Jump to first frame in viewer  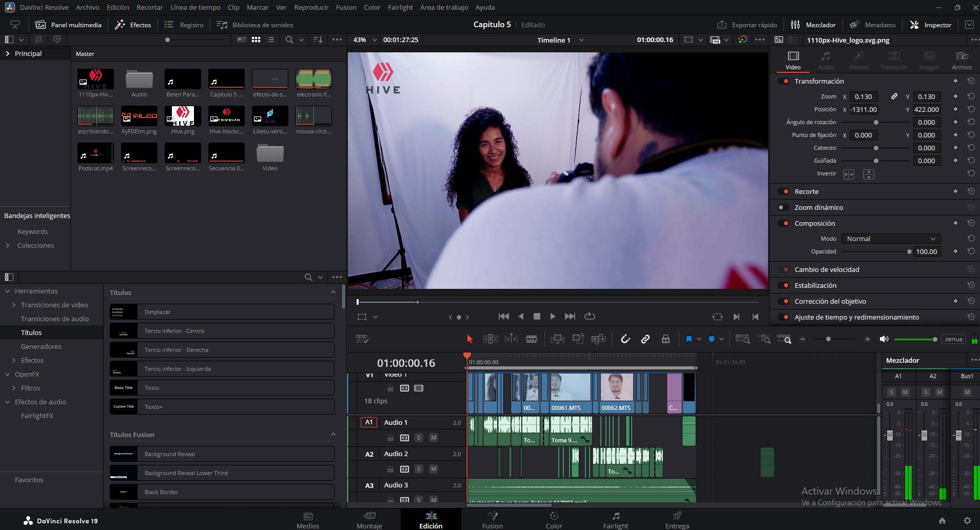(504, 317)
